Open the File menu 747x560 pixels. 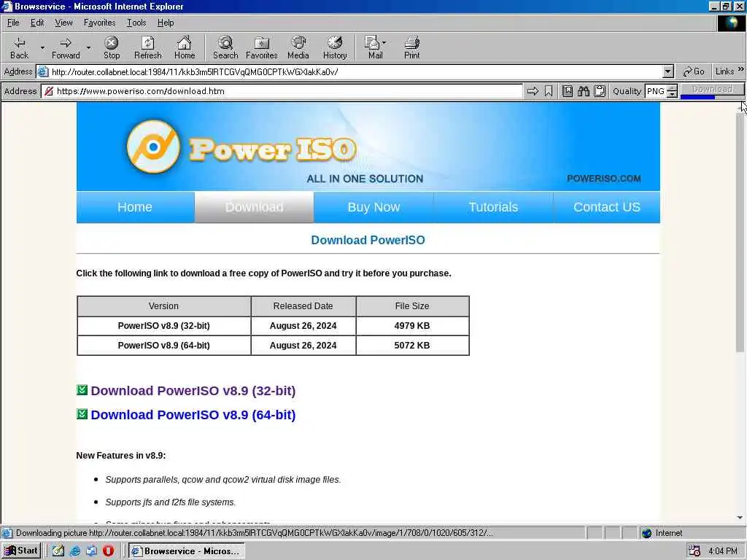pos(13,23)
